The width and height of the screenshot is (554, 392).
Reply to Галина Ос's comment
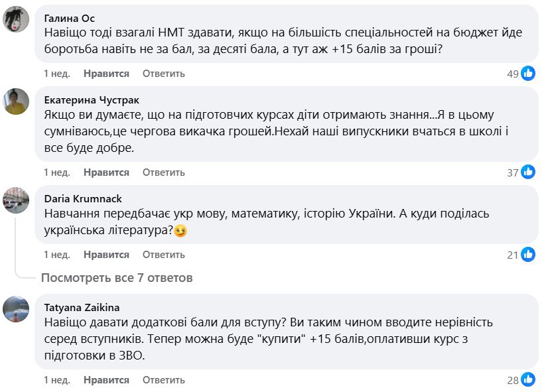click(163, 74)
